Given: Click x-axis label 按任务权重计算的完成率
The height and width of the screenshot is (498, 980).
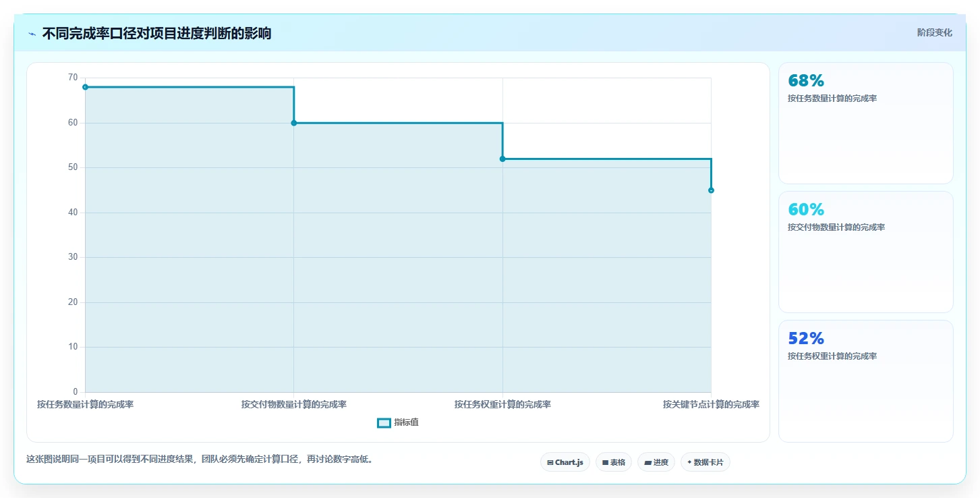Looking at the screenshot, I should 502,405.
